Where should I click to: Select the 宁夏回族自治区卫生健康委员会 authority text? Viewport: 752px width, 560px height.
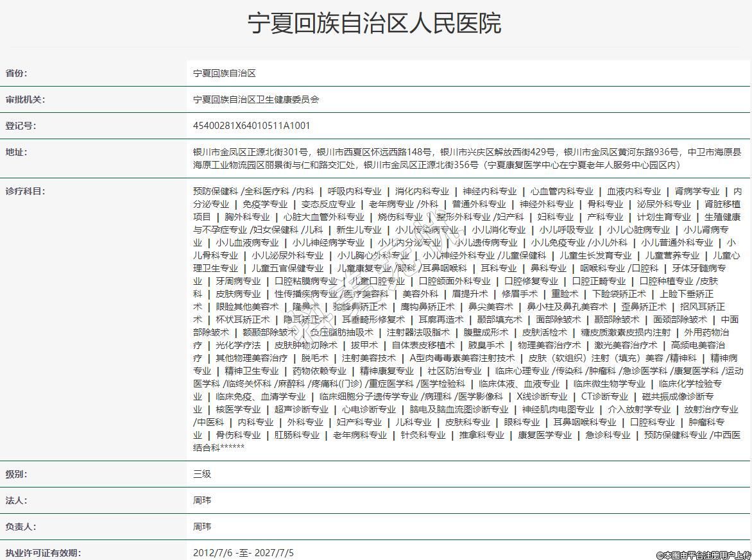[x=256, y=100]
